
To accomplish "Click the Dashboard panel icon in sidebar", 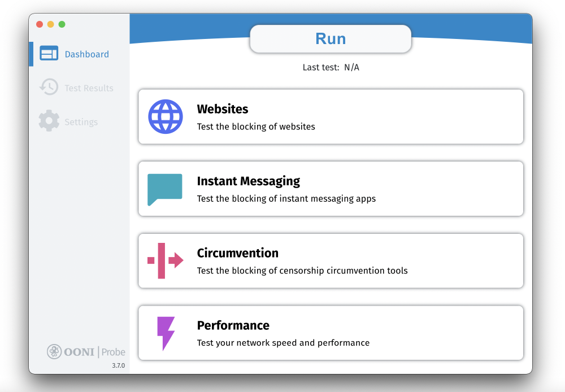I will coord(49,54).
